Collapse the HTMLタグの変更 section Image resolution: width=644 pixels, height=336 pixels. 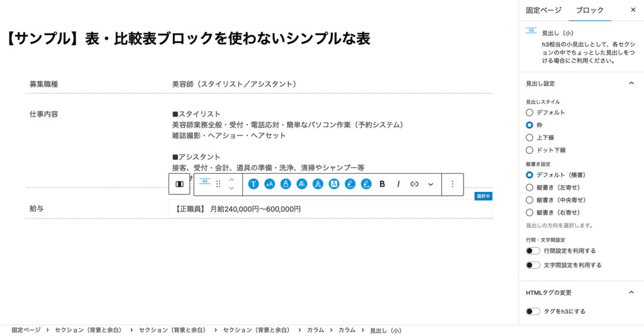tap(631, 293)
